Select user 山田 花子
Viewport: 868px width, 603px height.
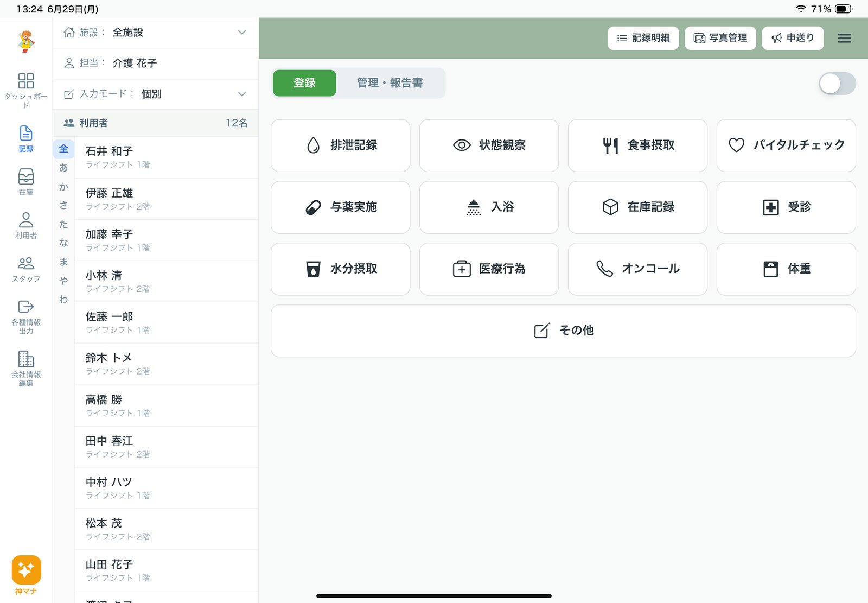[x=167, y=570]
